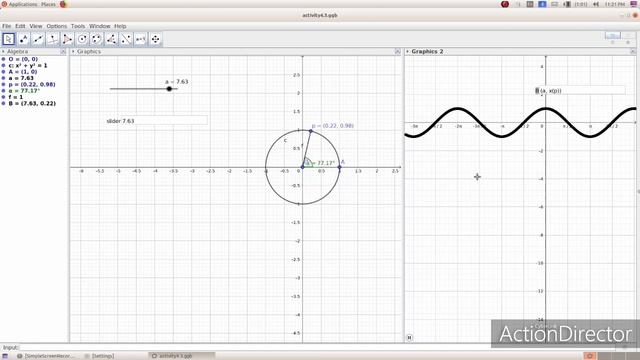Screen dimensions: 640x360
Task: Toggle visibility of circle c
Action: 4,65
